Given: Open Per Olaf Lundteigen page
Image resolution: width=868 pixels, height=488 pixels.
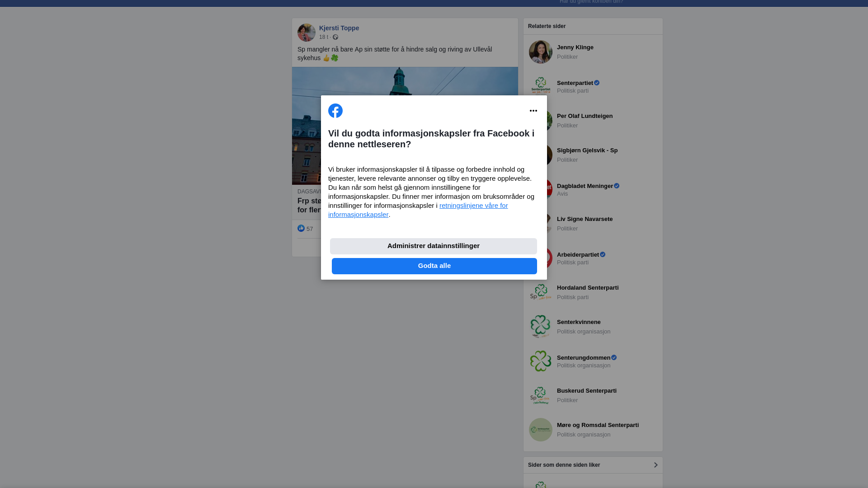Looking at the screenshot, I should point(585,116).
